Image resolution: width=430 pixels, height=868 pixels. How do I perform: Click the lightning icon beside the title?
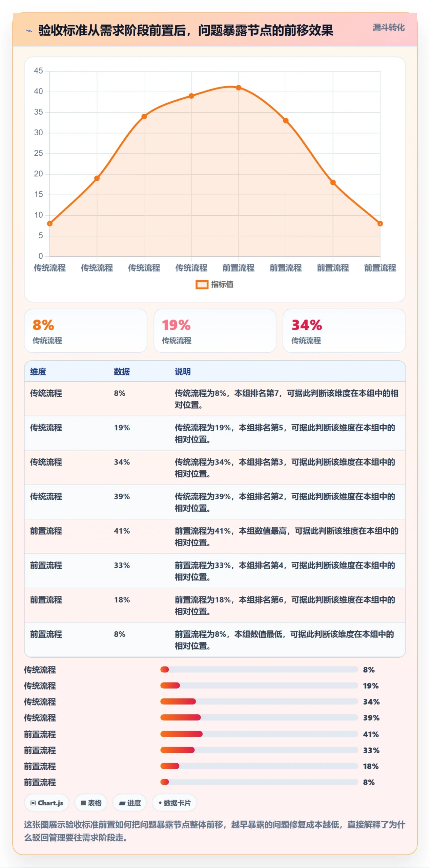[29, 31]
